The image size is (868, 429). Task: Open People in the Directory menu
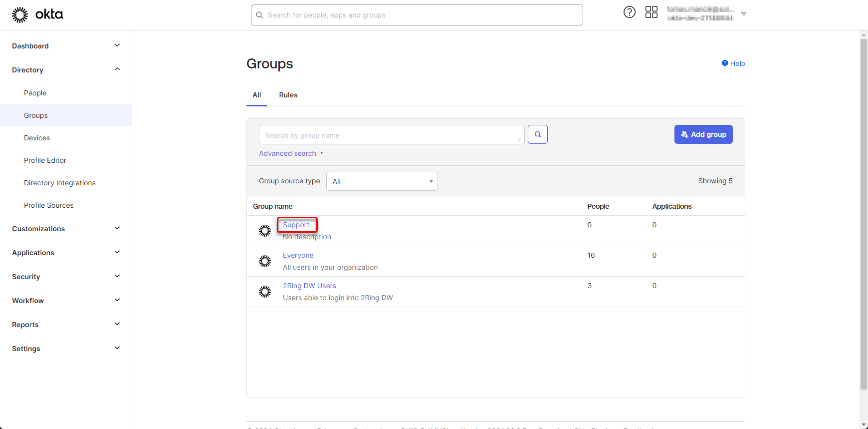[35, 93]
